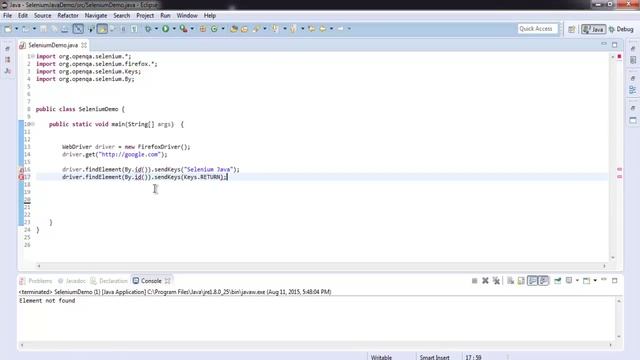
Task: Click the Print toolbar icon
Action: 65,29
